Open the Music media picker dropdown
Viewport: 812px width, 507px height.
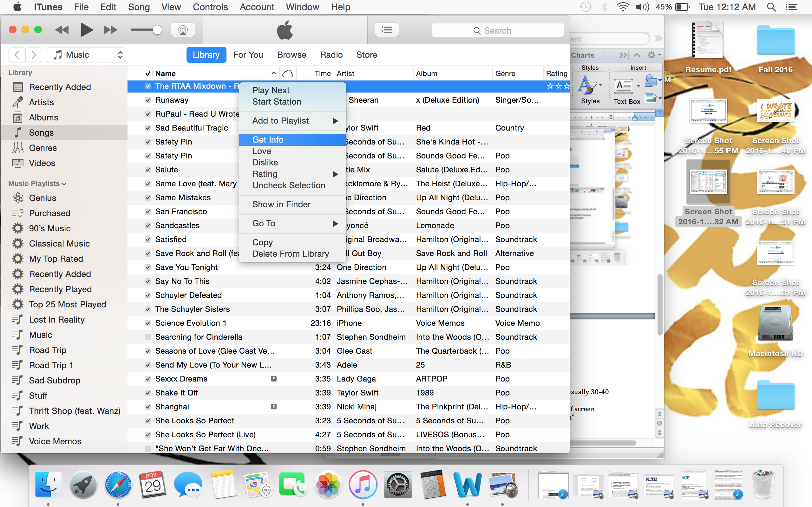pyautogui.click(x=86, y=55)
